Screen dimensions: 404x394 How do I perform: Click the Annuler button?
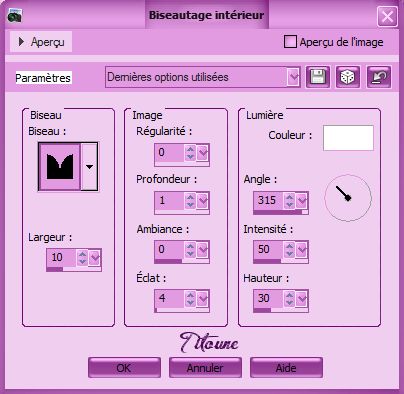(x=205, y=368)
